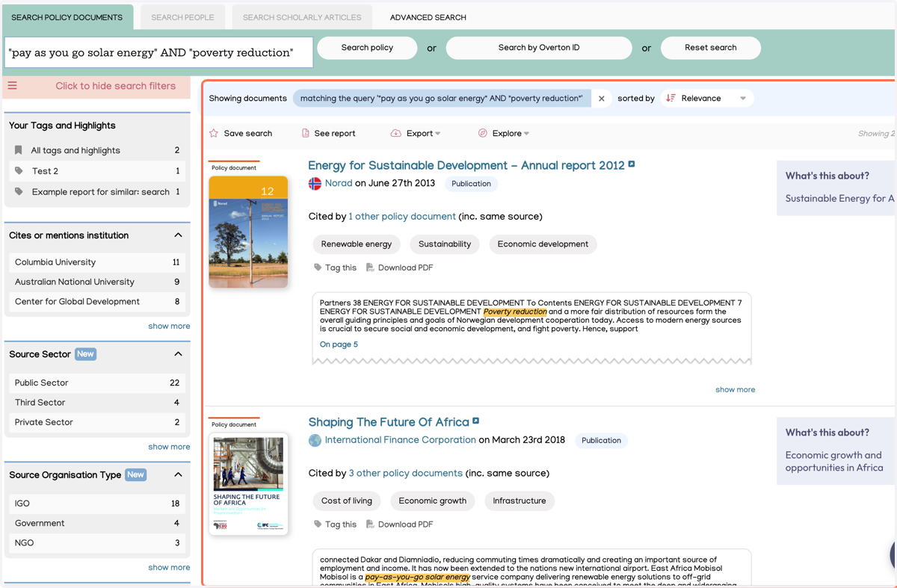View 3 other policy documents citing IFC report
897x588 pixels.
(x=406, y=473)
